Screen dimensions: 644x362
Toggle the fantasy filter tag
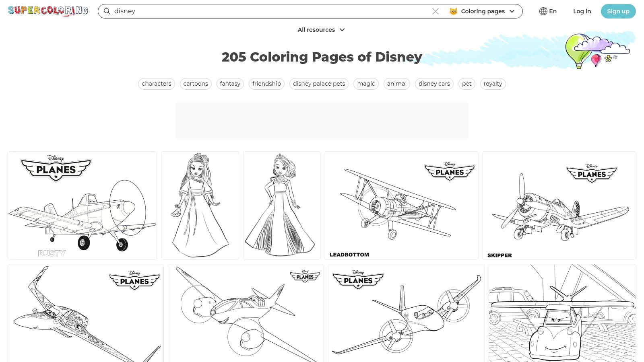click(x=230, y=84)
